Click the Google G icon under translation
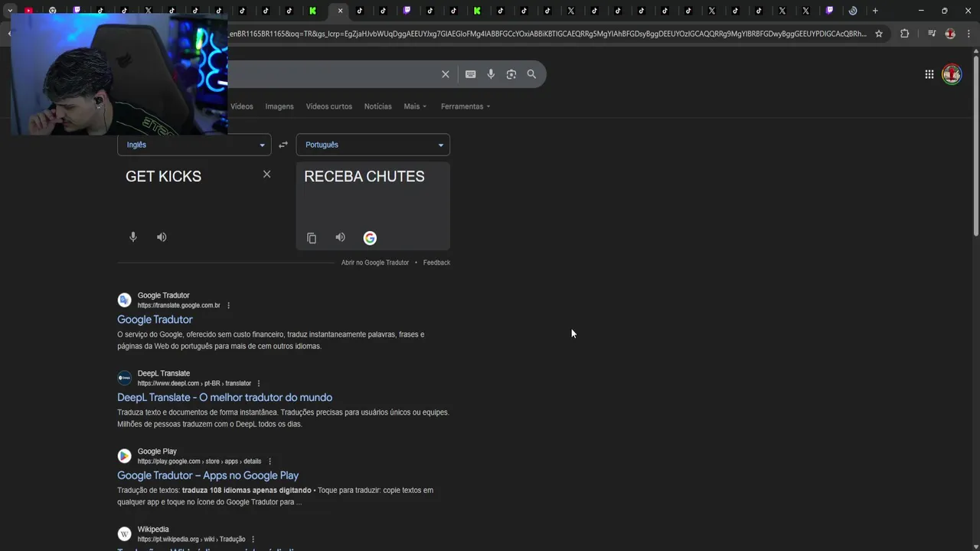The width and height of the screenshot is (980, 551). click(370, 238)
